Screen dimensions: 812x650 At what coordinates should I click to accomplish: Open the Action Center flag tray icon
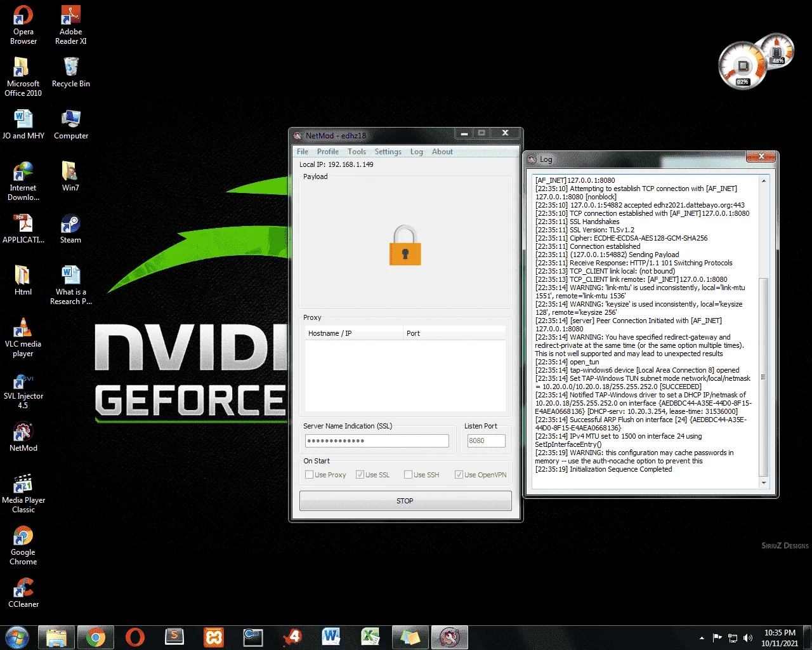tap(717, 637)
